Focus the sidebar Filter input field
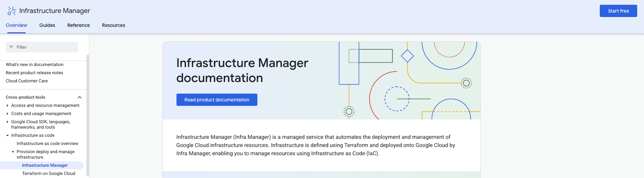 click(x=42, y=47)
